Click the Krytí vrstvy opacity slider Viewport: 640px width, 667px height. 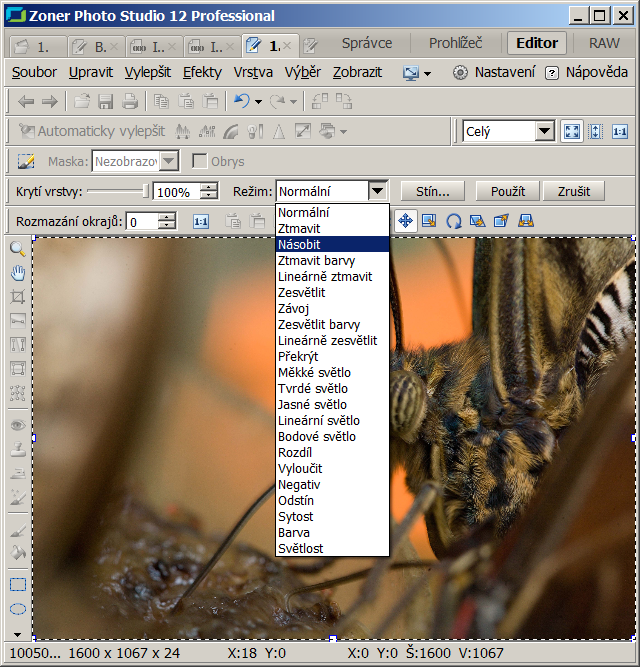117,191
